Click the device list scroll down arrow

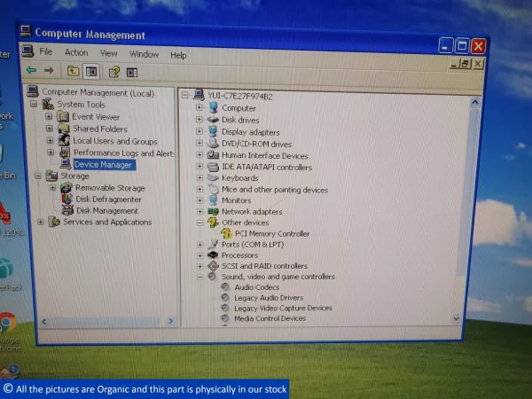(457, 318)
